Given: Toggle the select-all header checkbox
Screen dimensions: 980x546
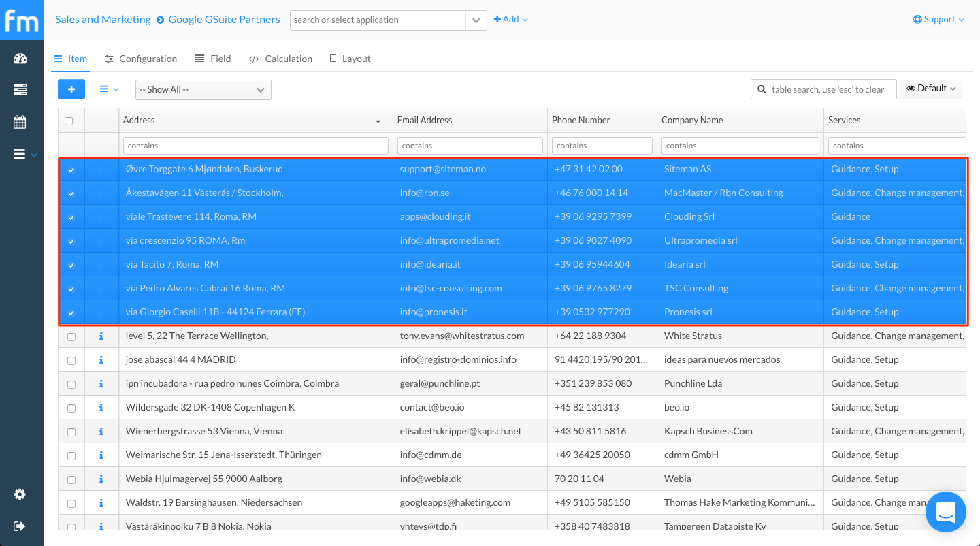Looking at the screenshot, I should [x=69, y=121].
